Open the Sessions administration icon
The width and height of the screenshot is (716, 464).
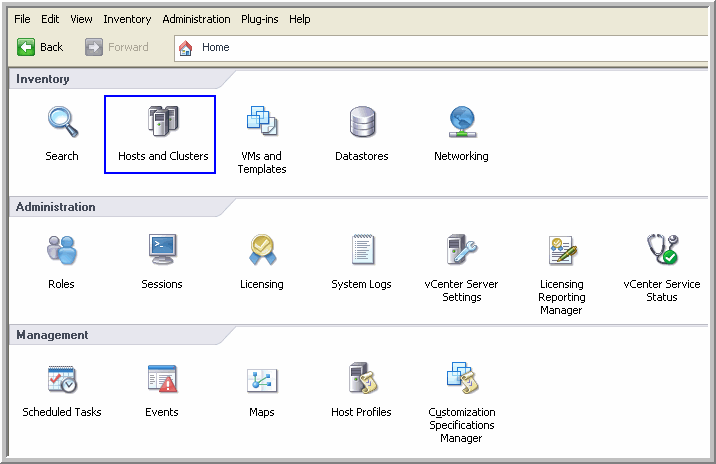(162, 251)
